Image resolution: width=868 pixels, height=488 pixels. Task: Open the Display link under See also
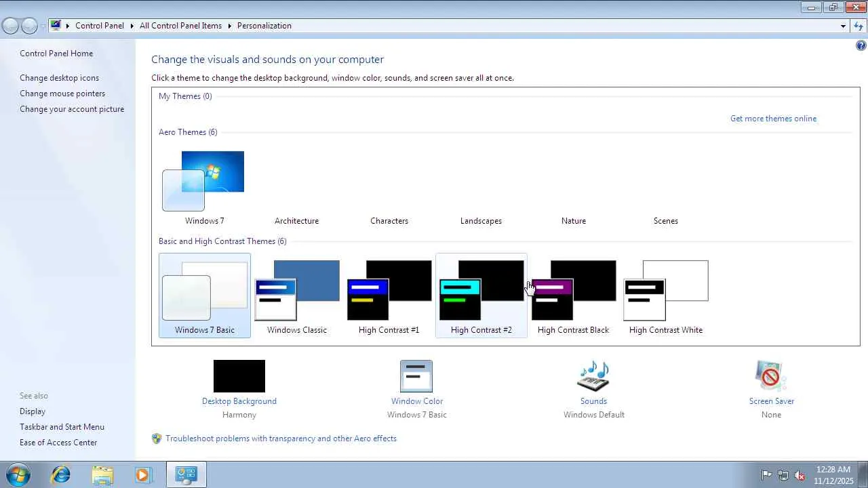[33, 411]
